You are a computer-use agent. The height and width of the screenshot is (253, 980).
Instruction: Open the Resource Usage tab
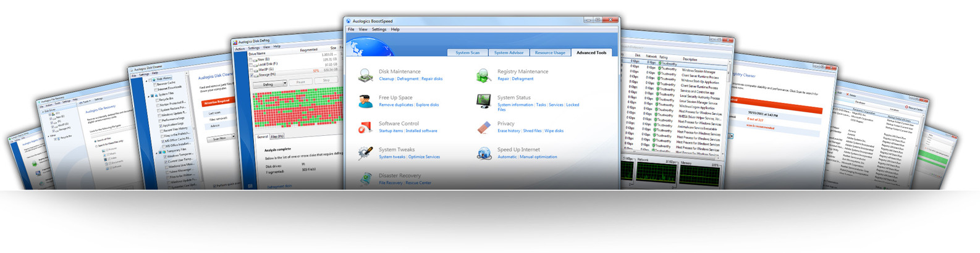tap(549, 52)
